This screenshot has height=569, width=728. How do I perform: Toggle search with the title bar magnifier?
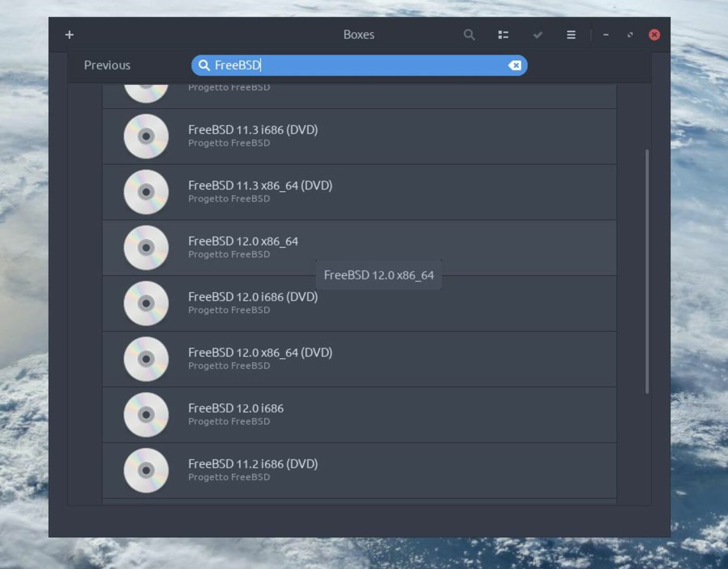click(x=470, y=35)
